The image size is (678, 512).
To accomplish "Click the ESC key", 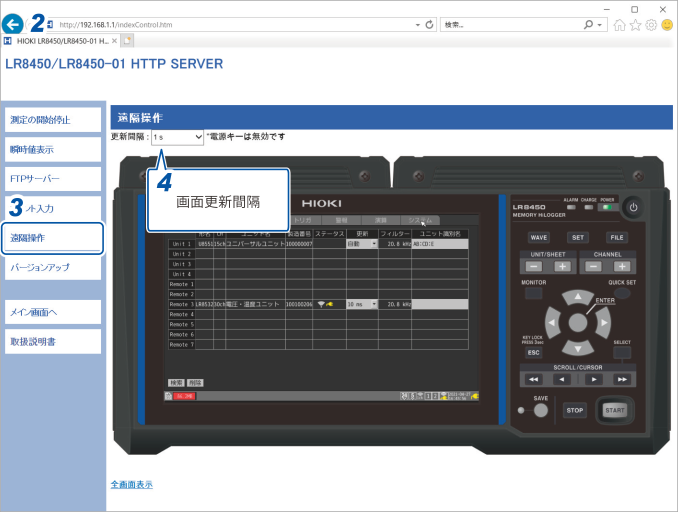I will 534,352.
